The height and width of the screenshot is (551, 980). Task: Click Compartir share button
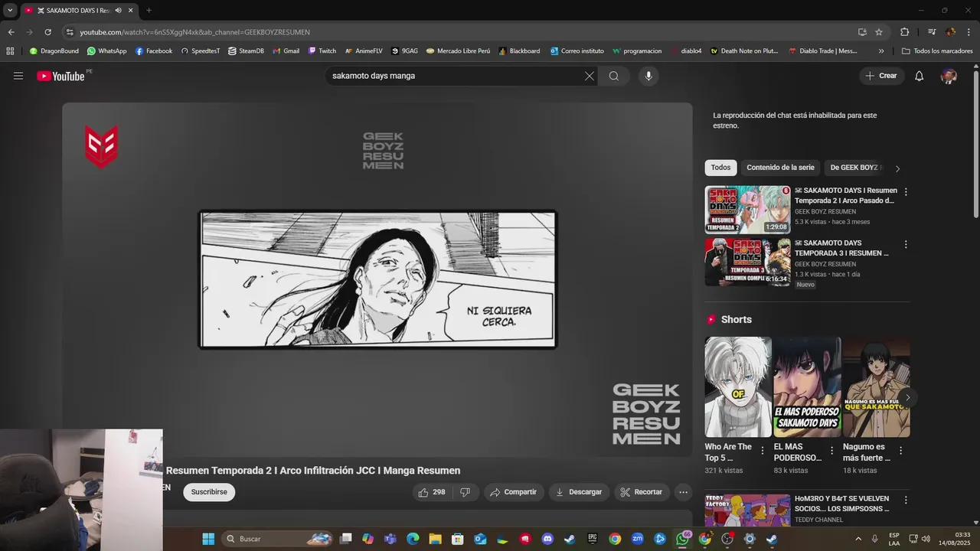click(513, 492)
